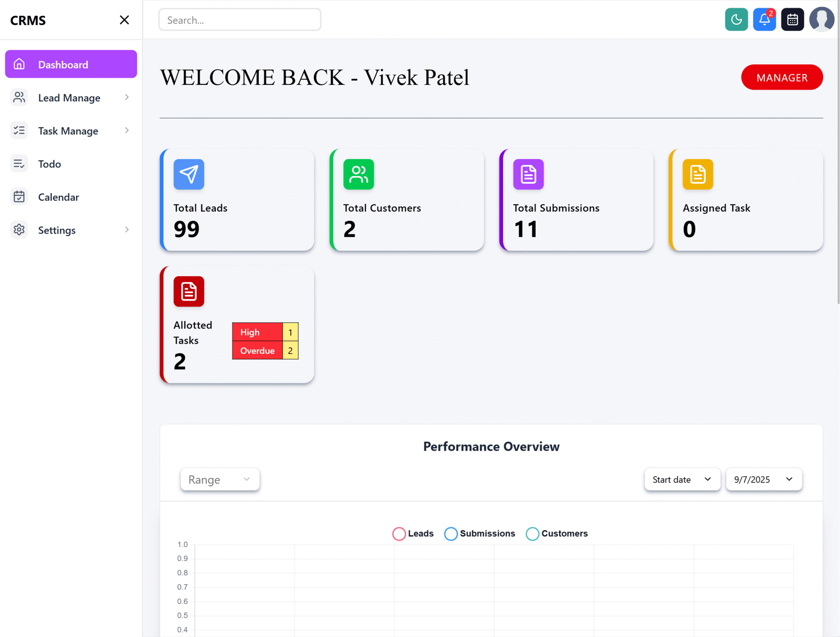840x637 pixels.
Task: Click the Total Customers people icon
Action: click(x=359, y=174)
